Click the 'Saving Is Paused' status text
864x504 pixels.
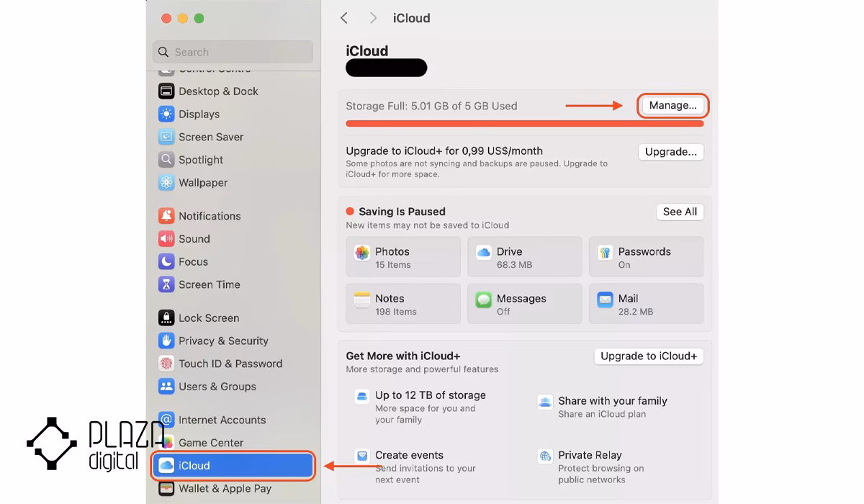[402, 212]
